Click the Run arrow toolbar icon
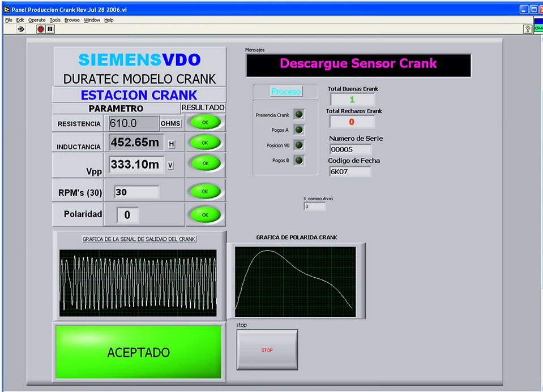Viewport: 543px width, 392px height. (x=21, y=29)
